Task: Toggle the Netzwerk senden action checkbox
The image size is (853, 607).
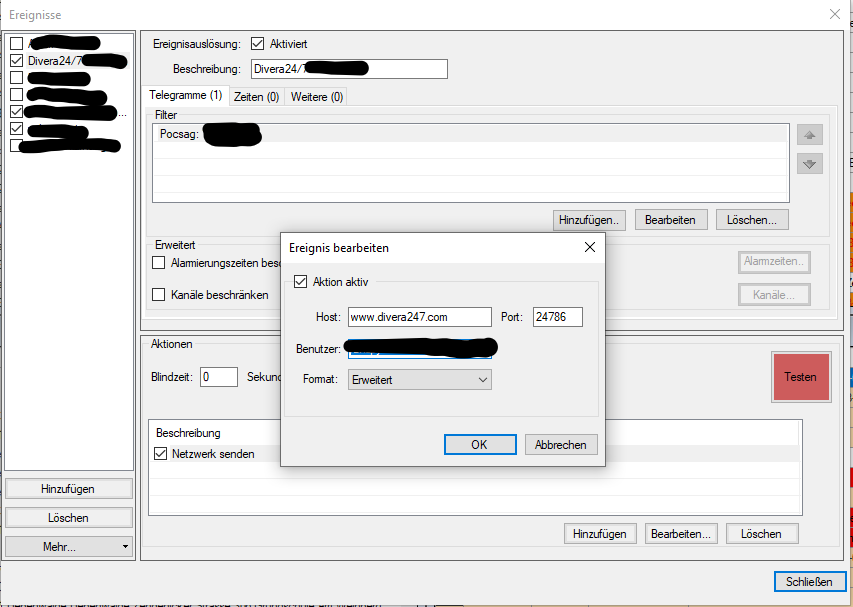Action: [x=160, y=454]
